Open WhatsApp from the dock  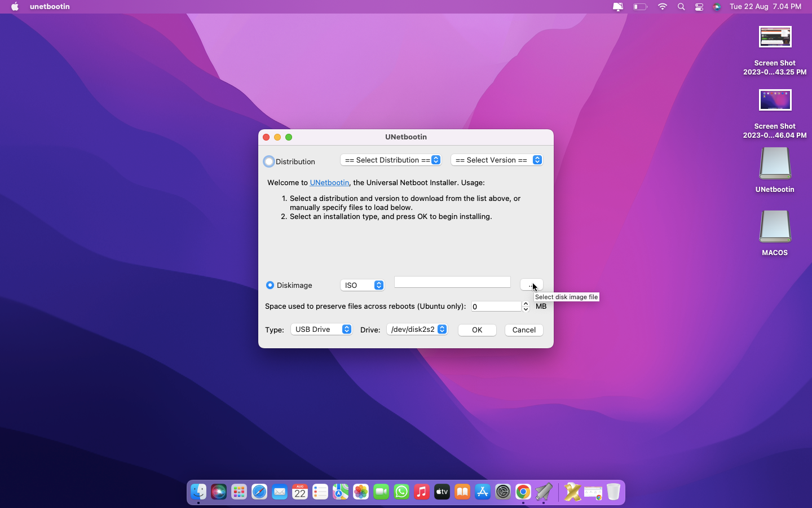tap(401, 492)
